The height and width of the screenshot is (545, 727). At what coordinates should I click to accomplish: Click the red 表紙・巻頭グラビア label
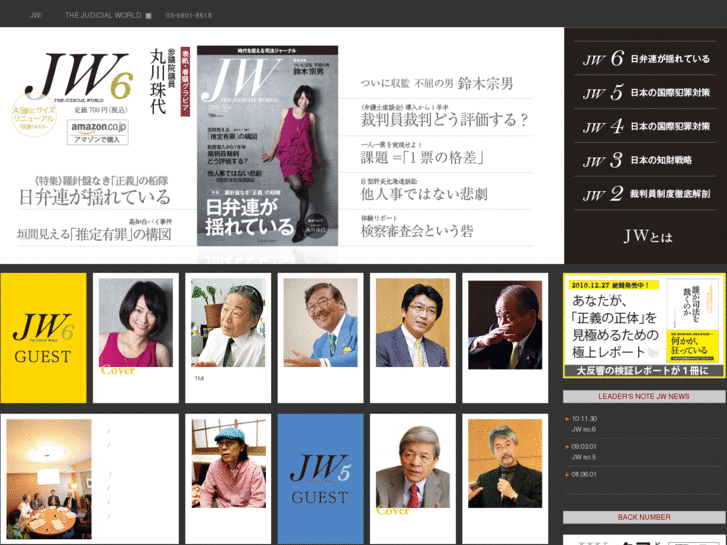click(x=185, y=81)
